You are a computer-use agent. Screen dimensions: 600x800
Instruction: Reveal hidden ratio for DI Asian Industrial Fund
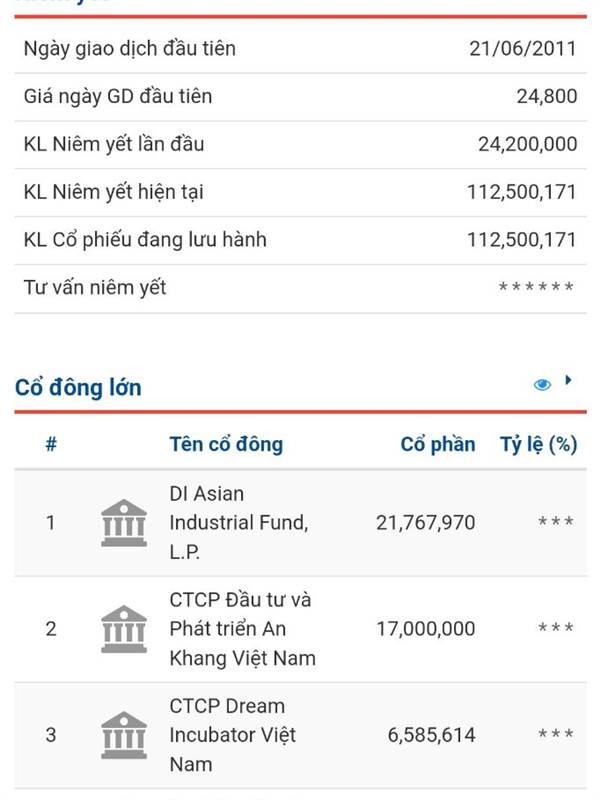point(556,522)
